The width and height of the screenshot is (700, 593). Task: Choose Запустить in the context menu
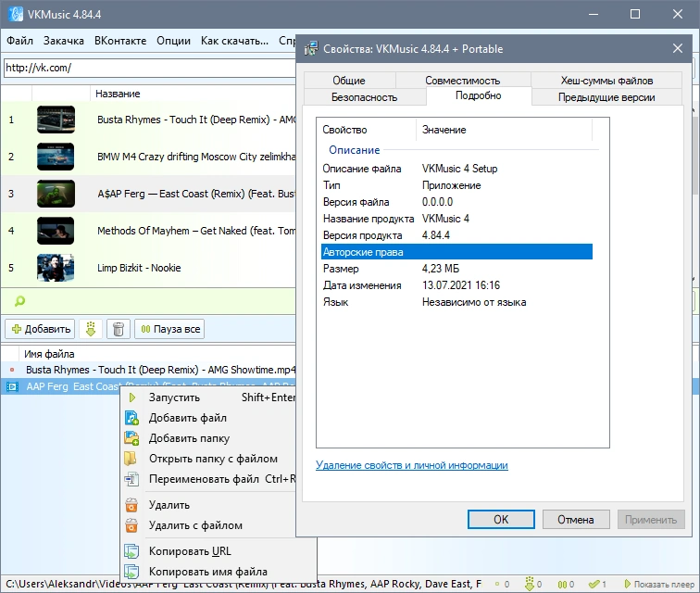(209, 397)
